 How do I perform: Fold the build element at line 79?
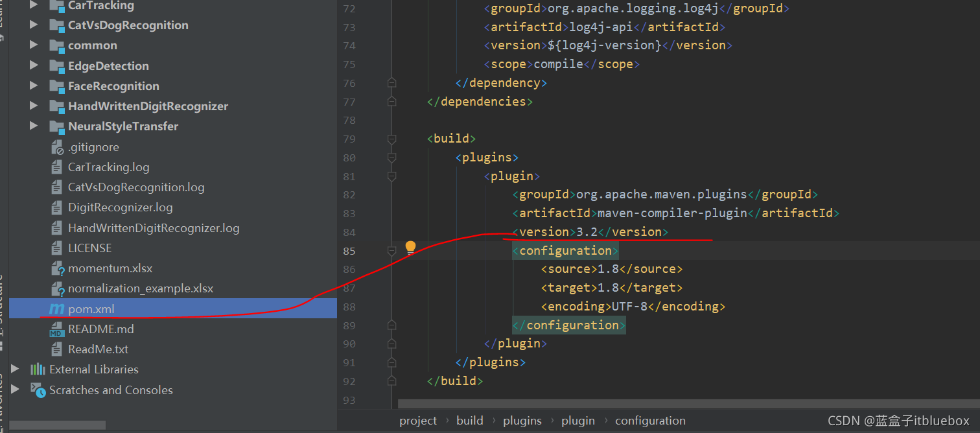pyautogui.click(x=391, y=139)
